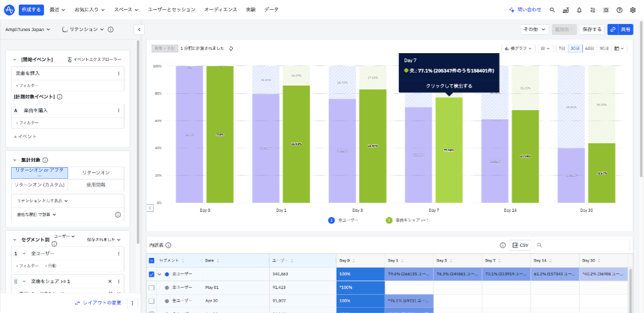The width and height of the screenshot is (644, 313).
Task: Select the 7日 date range tab
Action: (561, 48)
